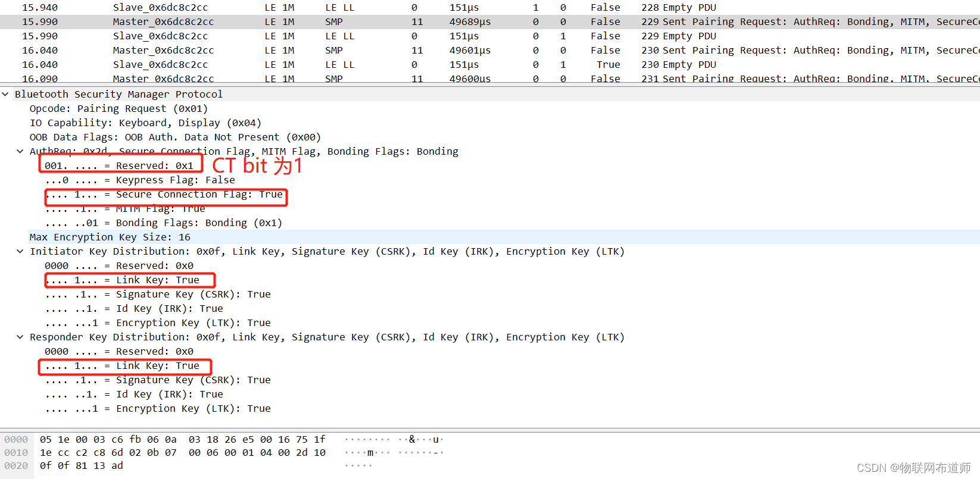Select the Reserved: 0x1 AuthReq bit line

click(x=119, y=165)
